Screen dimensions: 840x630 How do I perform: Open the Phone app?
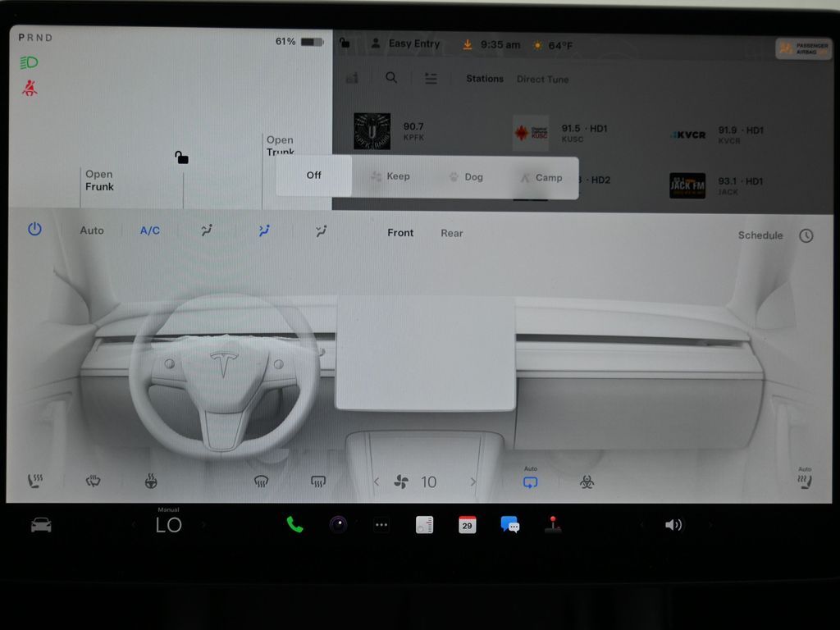pyautogui.click(x=294, y=525)
